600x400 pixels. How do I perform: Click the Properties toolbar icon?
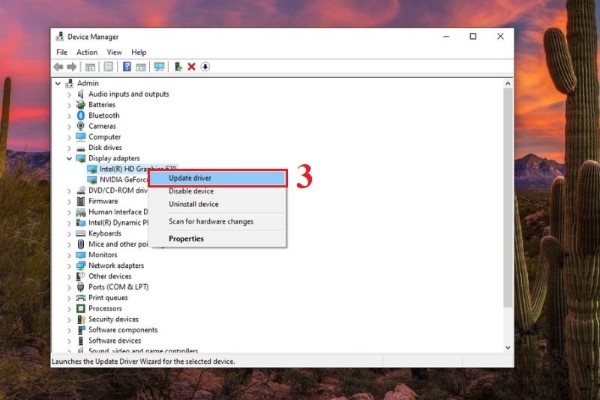tap(108, 67)
